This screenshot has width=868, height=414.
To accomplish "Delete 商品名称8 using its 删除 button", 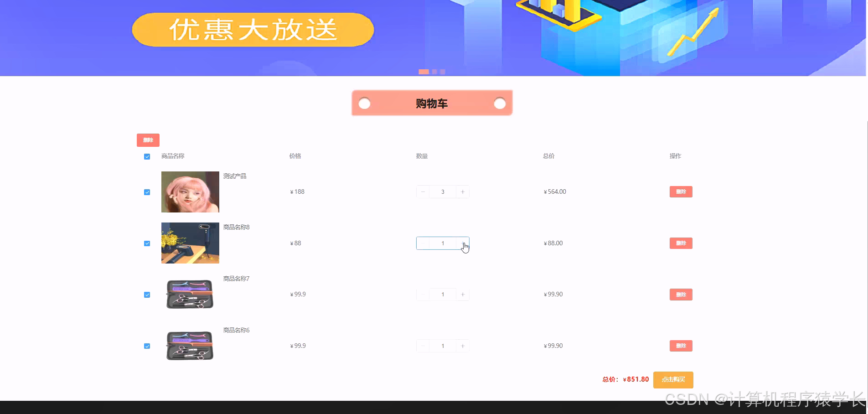I will (x=681, y=243).
